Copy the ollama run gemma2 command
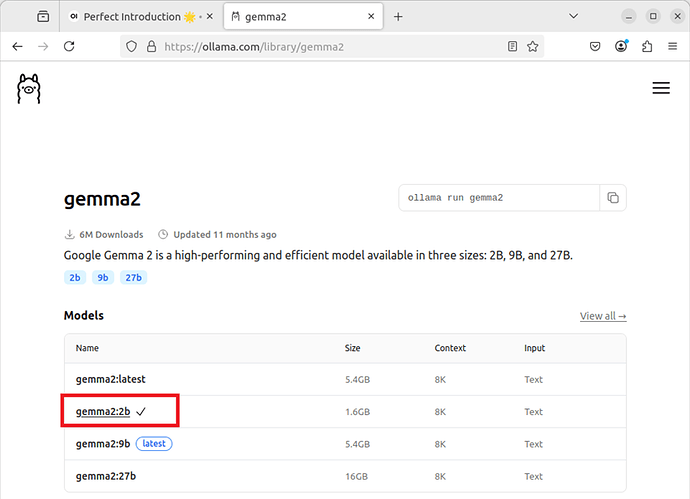This screenshot has width=690, height=499. pyautogui.click(x=613, y=198)
